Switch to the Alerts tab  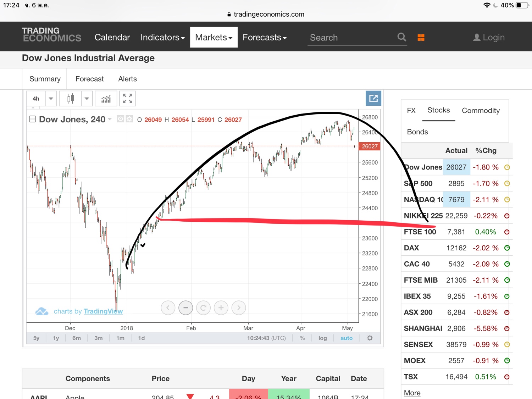tap(127, 79)
